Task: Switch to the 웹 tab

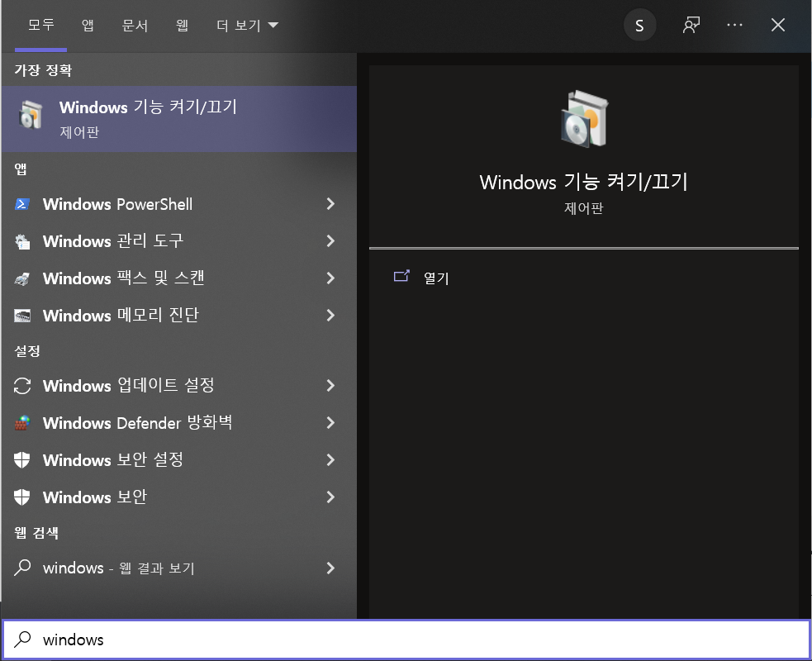Action: [182, 25]
